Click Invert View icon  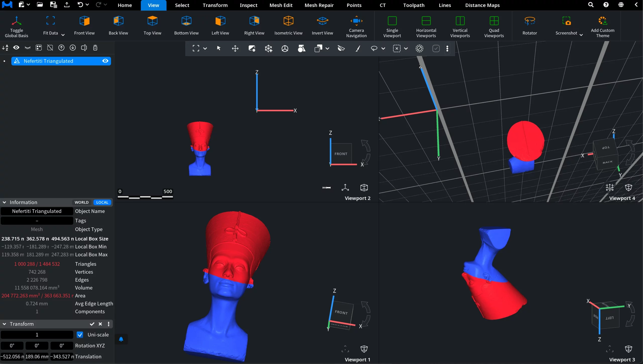coord(322,21)
